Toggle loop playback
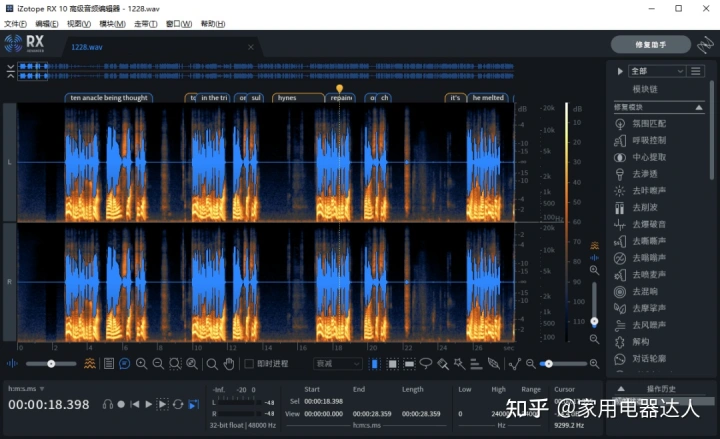 tap(178, 404)
